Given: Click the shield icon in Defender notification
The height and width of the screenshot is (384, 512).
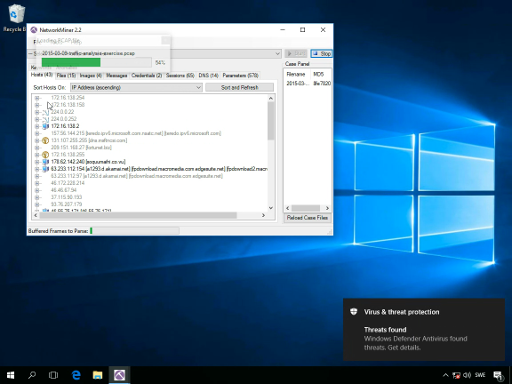Looking at the screenshot, I should point(354,312).
